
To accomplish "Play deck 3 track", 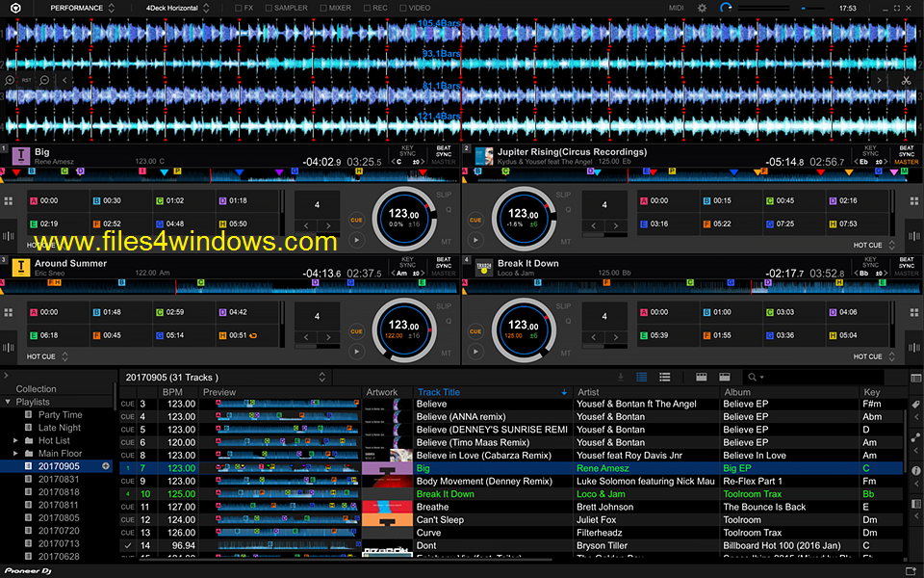I will coord(356,352).
